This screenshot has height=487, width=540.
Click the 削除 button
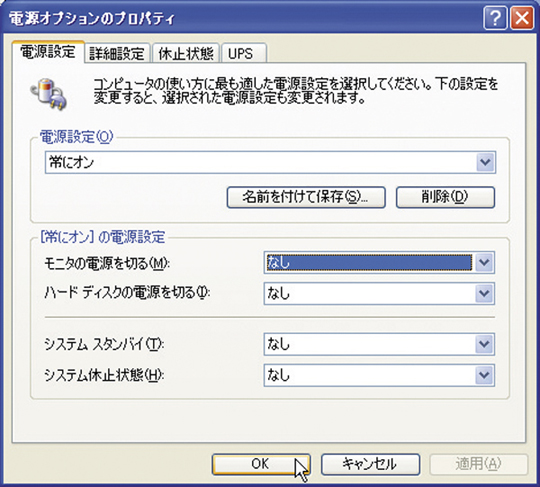[x=445, y=197]
